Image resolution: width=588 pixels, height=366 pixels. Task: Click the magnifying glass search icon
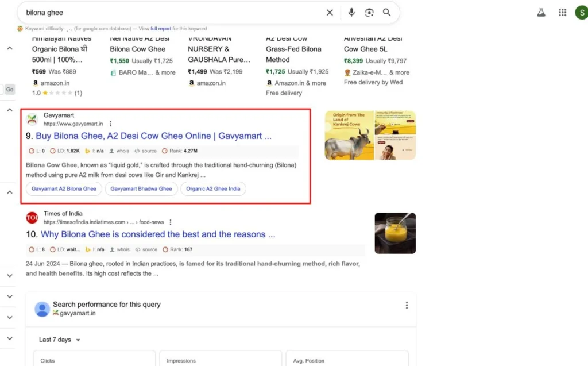(x=387, y=13)
